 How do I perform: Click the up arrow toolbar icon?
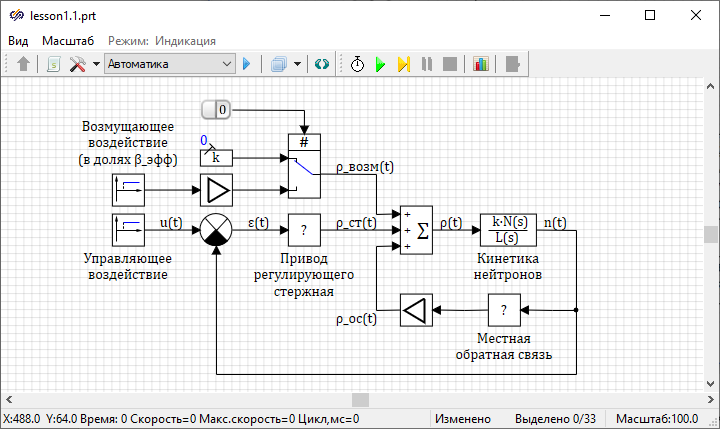click(x=24, y=64)
